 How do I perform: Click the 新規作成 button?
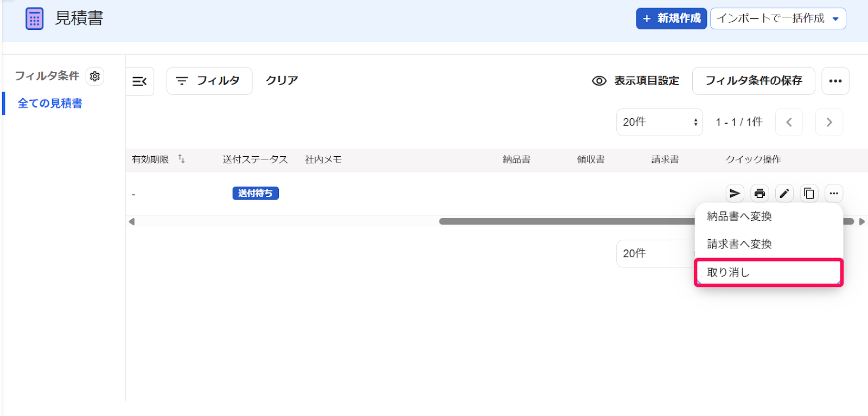(672, 18)
